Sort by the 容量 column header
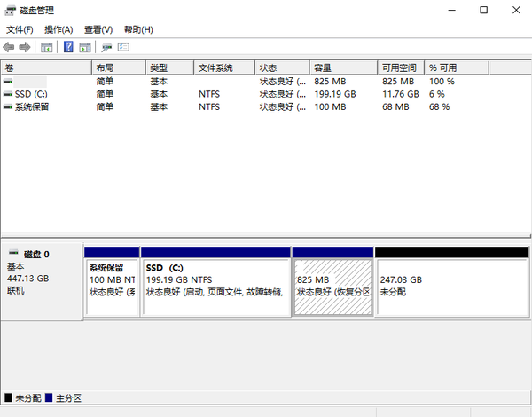Screen dimensions: 532x417 (343, 67)
